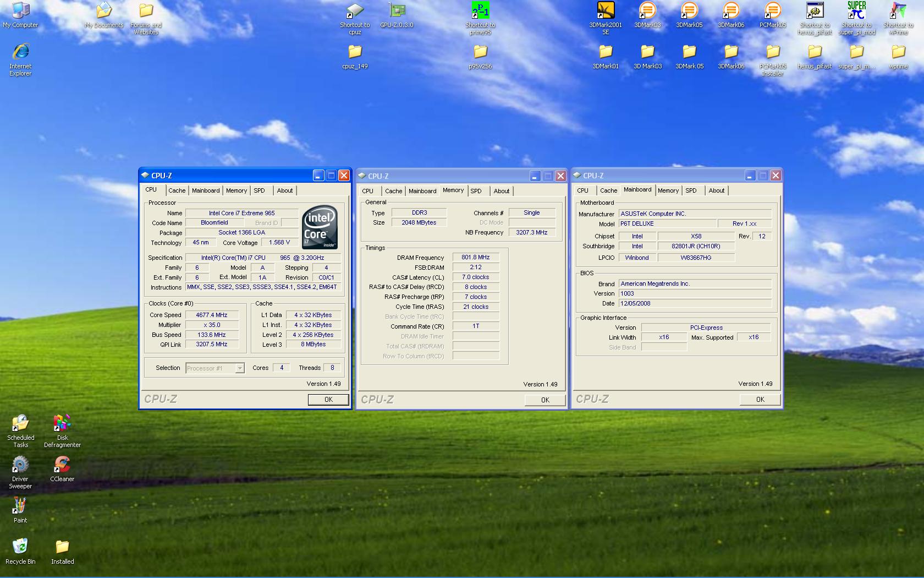Launch 3DMark05 shortcut icon
924x578 pixels.
(689, 15)
